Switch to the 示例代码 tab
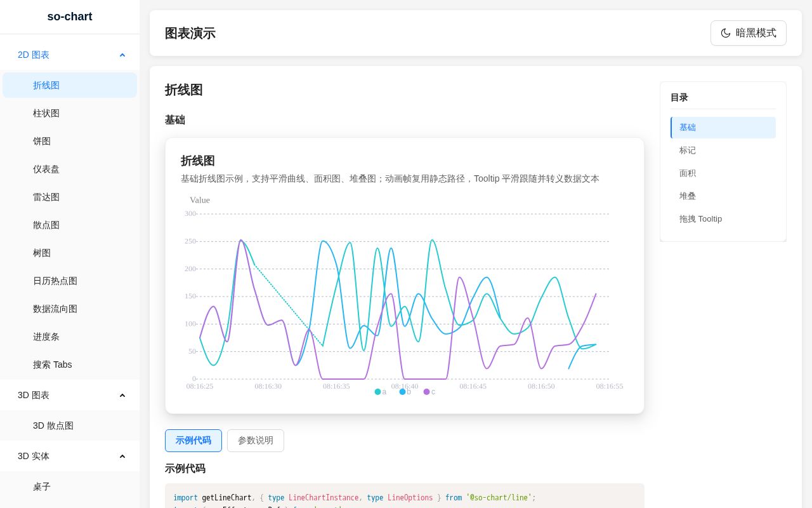The width and height of the screenshot is (812, 508). [x=193, y=441]
